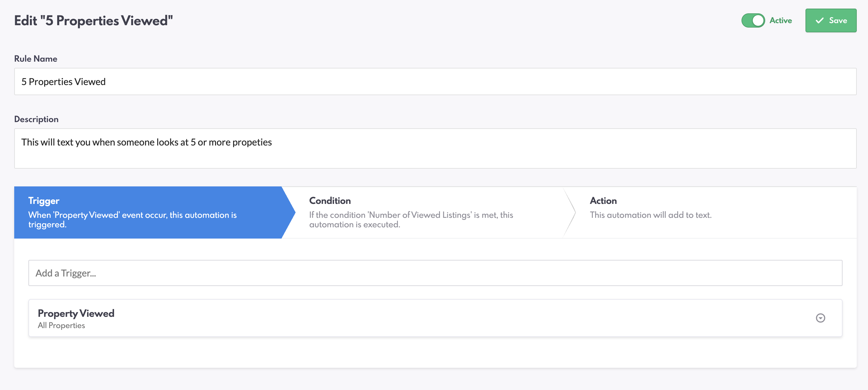Image resolution: width=868 pixels, height=390 pixels.
Task: Click the Save button
Action: click(x=831, y=20)
